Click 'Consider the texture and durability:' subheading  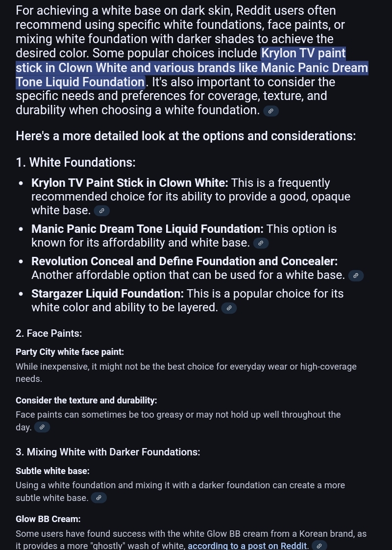pos(86,400)
